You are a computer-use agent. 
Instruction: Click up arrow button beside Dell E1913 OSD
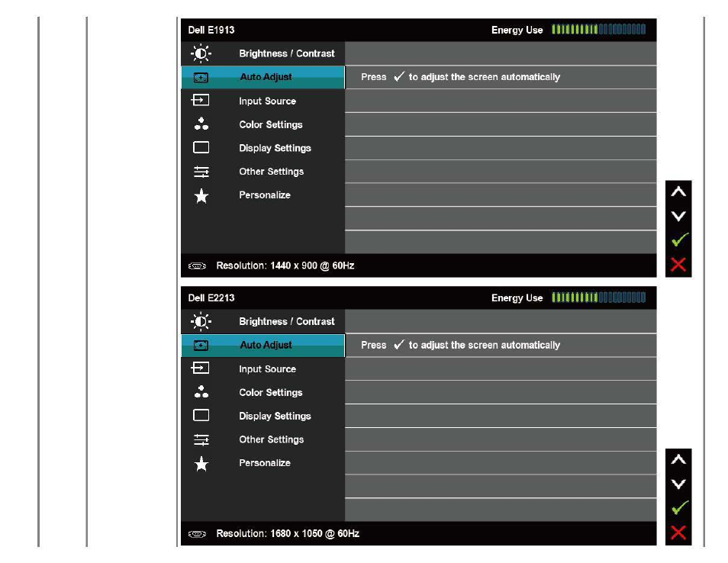[x=678, y=191]
